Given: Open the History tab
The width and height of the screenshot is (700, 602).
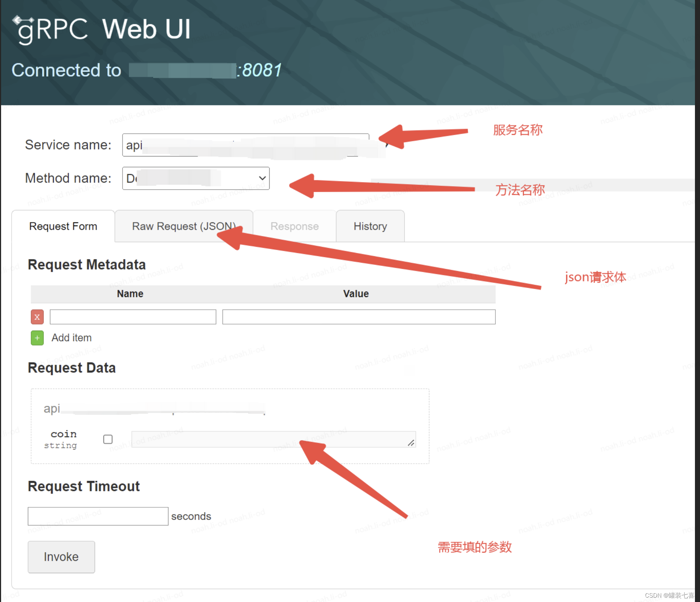Looking at the screenshot, I should coord(370,226).
